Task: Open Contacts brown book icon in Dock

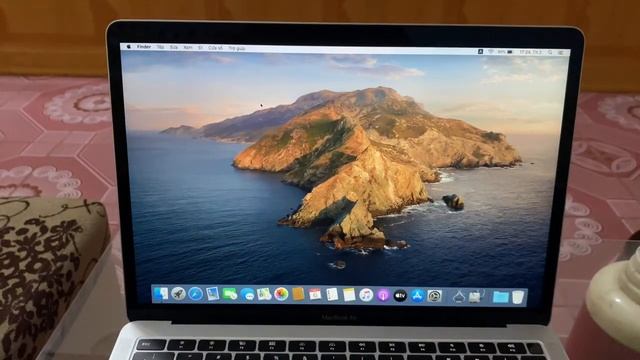Action: 298,294
